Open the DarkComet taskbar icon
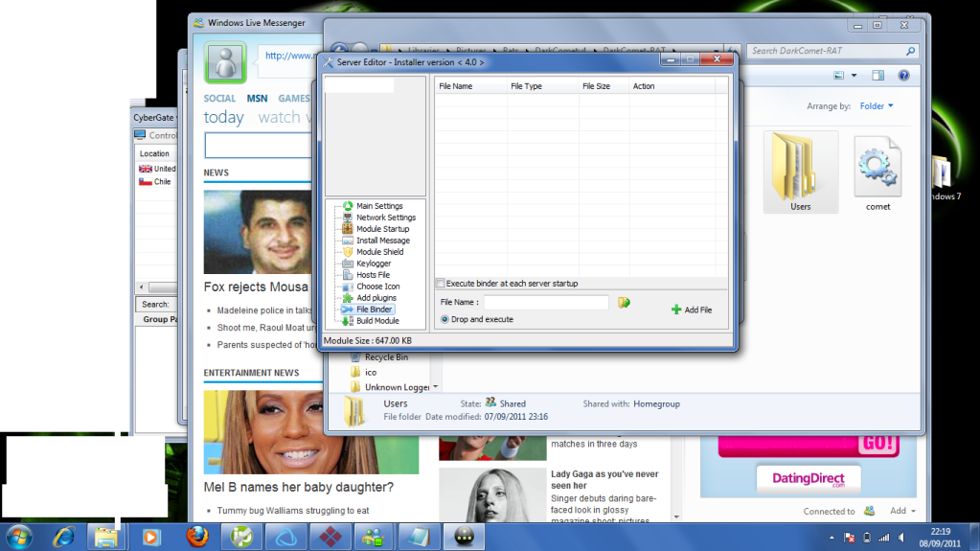Viewport: 980px width, 551px height. [464, 537]
